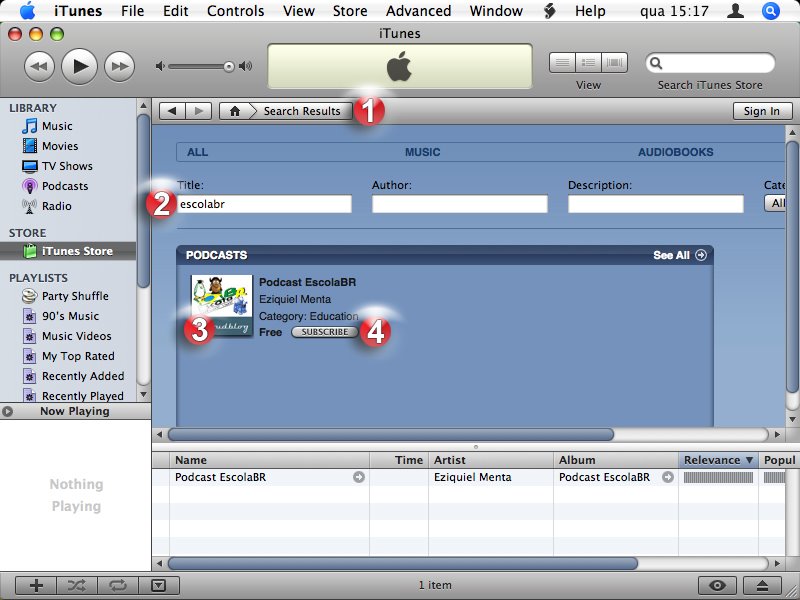The image size is (800, 600).
Task: Mute volume using the low speaker icon
Action: pos(160,66)
